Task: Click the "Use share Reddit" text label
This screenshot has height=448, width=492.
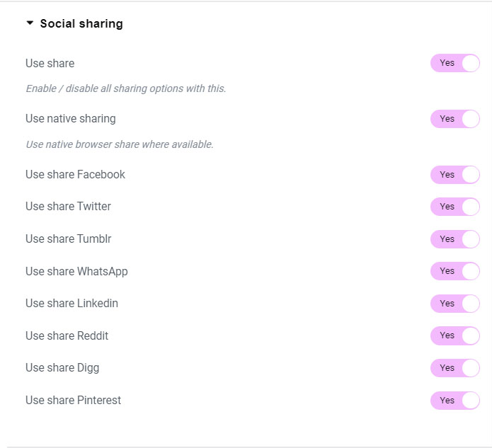Action: pos(67,335)
